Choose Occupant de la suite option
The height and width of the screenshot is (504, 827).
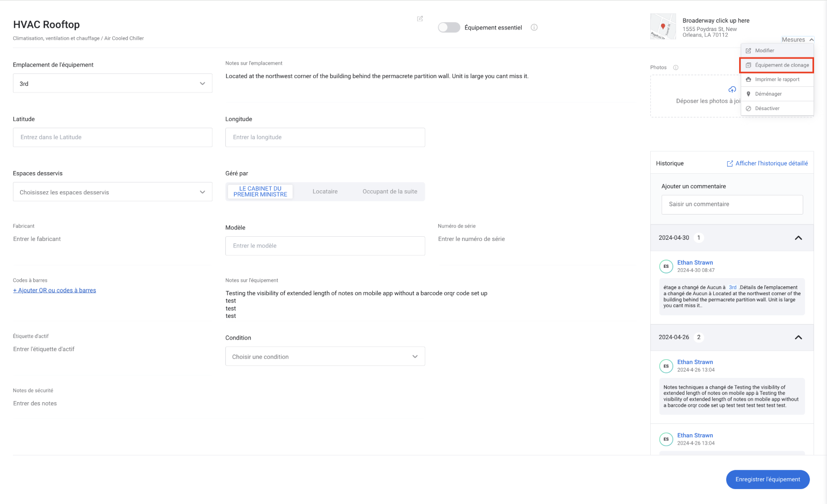coord(389,192)
